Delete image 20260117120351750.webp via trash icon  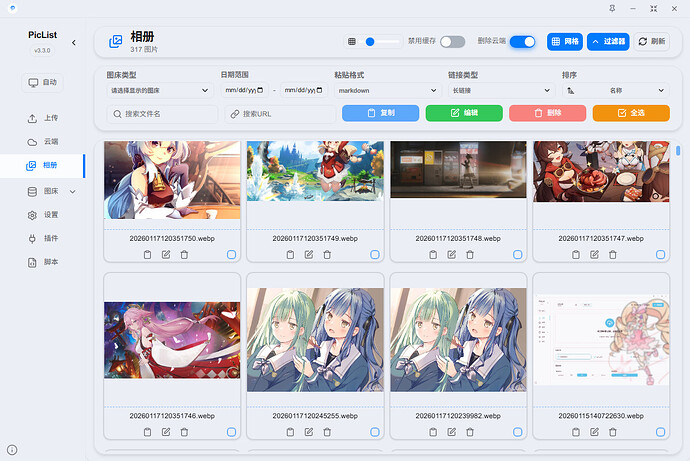point(184,255)
